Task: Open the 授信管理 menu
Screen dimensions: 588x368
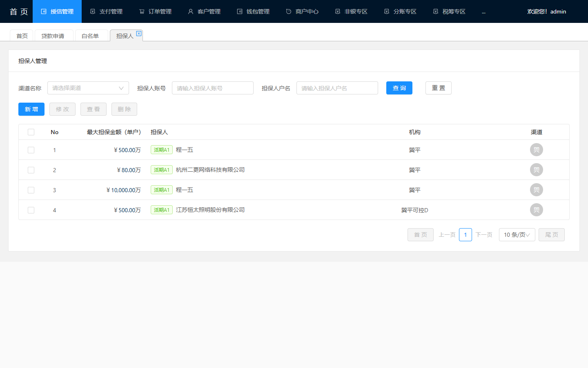Action: [x=57, y=11]
